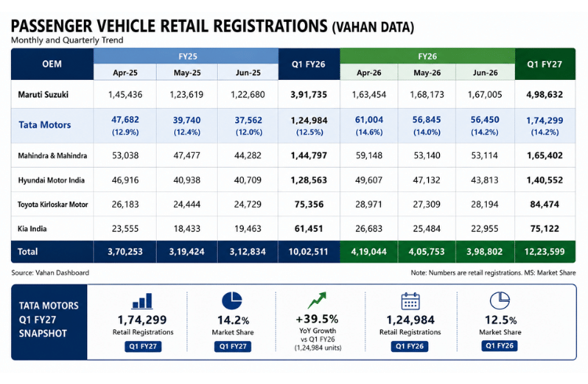Image resolution: width=588 pixels, height=384 pixels.
Task: Click Tata Motors' Apr-25 value 47,682
Action: tap(125, 120)
